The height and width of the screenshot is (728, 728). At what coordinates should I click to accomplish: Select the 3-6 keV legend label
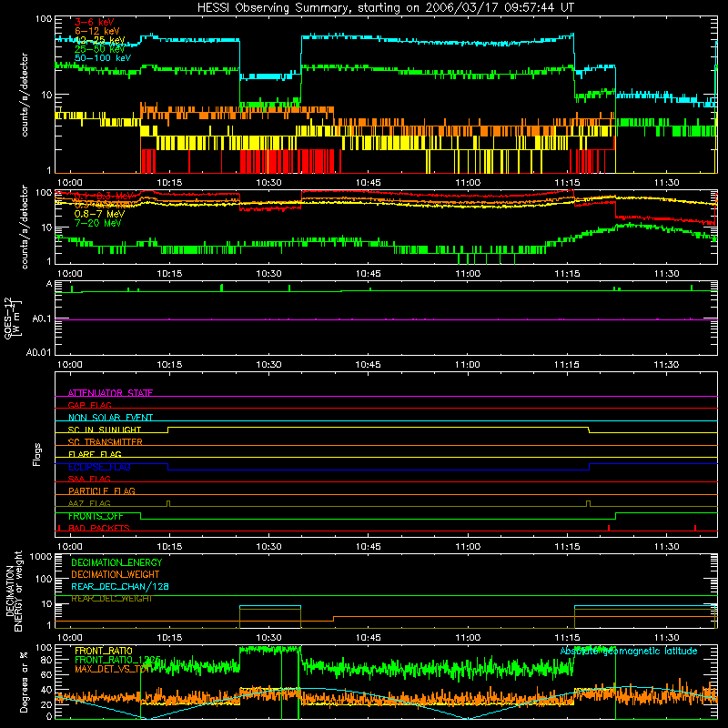pos(95,22)
